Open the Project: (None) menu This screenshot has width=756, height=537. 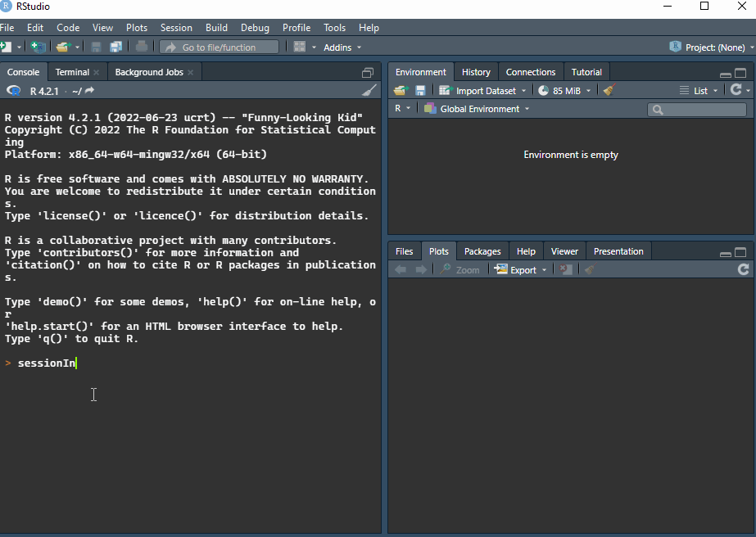[x=711, y=47]
